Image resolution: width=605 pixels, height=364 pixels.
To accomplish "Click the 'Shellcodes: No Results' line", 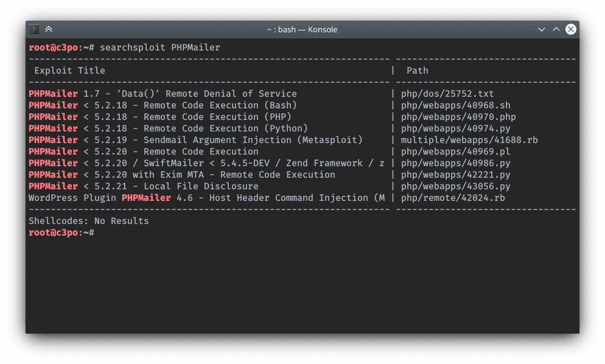I will click(x=88, y=221).
